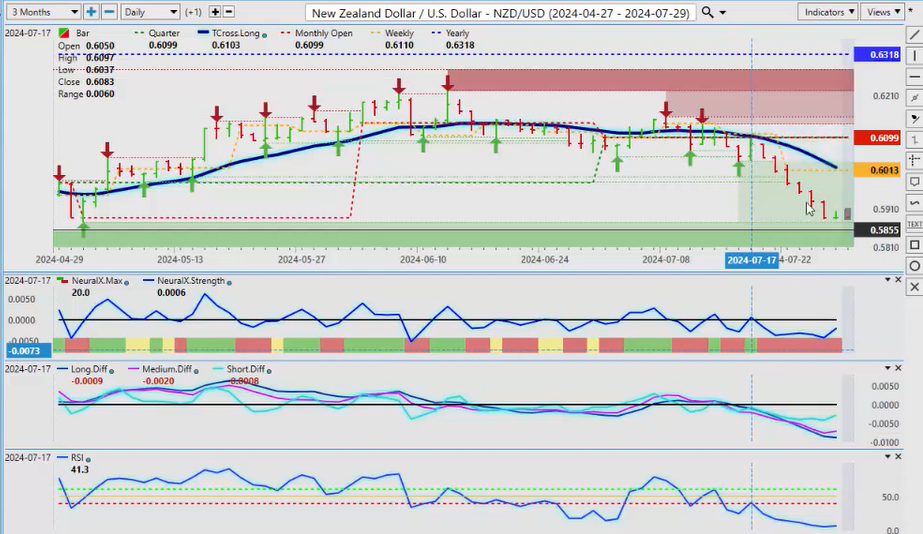Click the magnifier symbol search icon
This screenshot has height=534, width=923.
[708, 12]
